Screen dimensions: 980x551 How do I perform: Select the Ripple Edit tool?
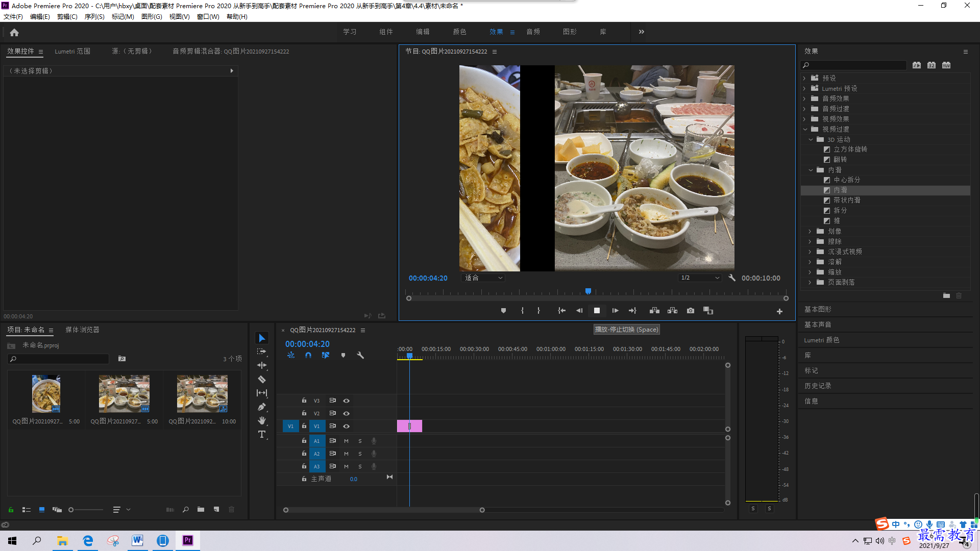click(262, 365)
